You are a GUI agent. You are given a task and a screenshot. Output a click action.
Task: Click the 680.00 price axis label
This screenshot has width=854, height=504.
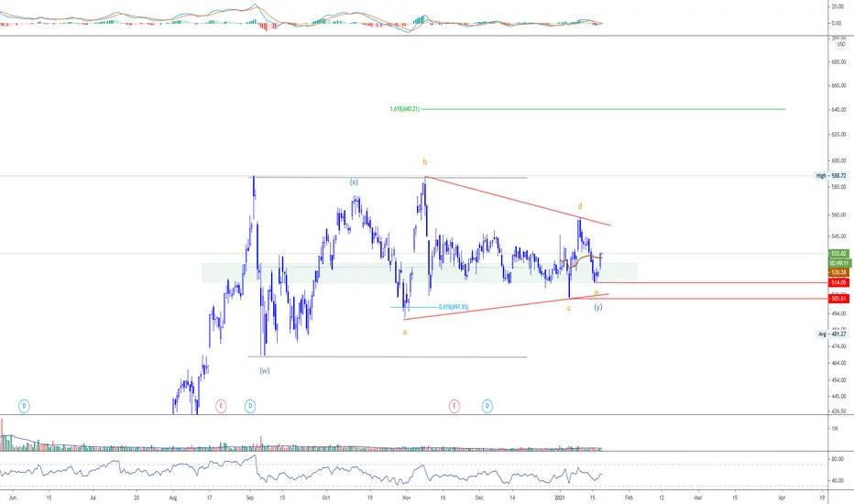click(838, 62)
